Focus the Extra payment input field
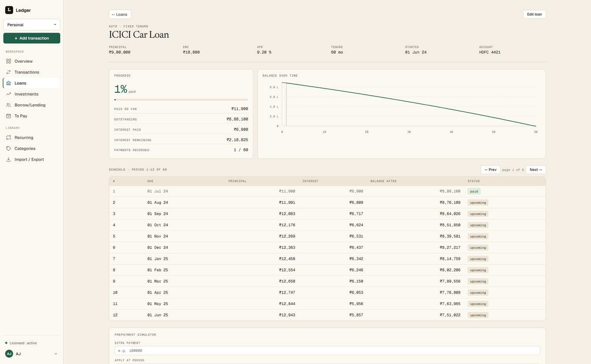The height and width of the screenshot is (364, 591). [327, 351]
